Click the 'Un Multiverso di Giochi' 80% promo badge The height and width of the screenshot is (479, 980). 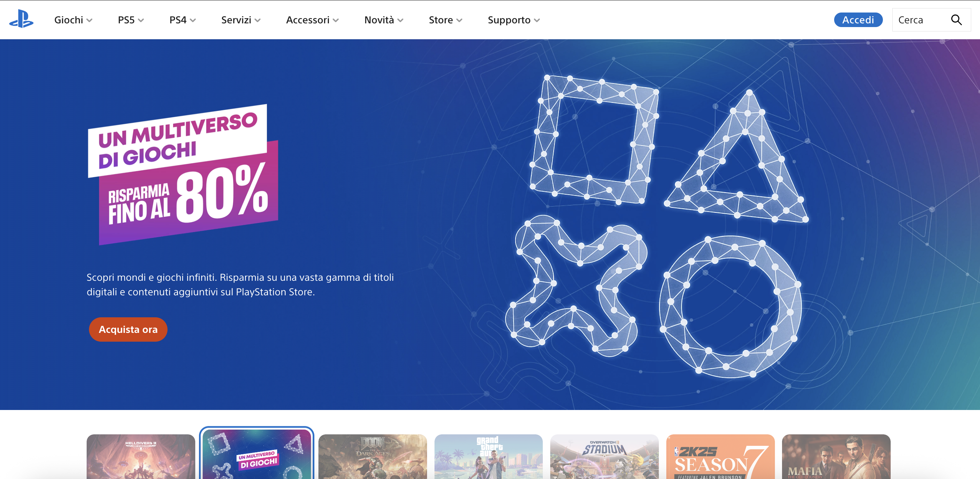tap(183, 175)
